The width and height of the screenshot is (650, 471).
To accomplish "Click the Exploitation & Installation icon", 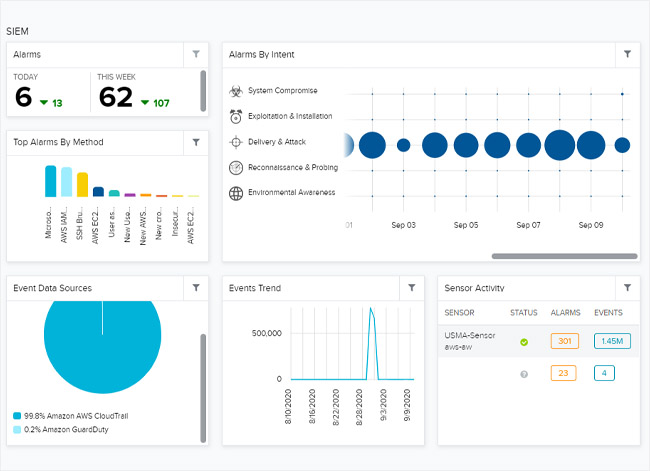I will 236,116.
